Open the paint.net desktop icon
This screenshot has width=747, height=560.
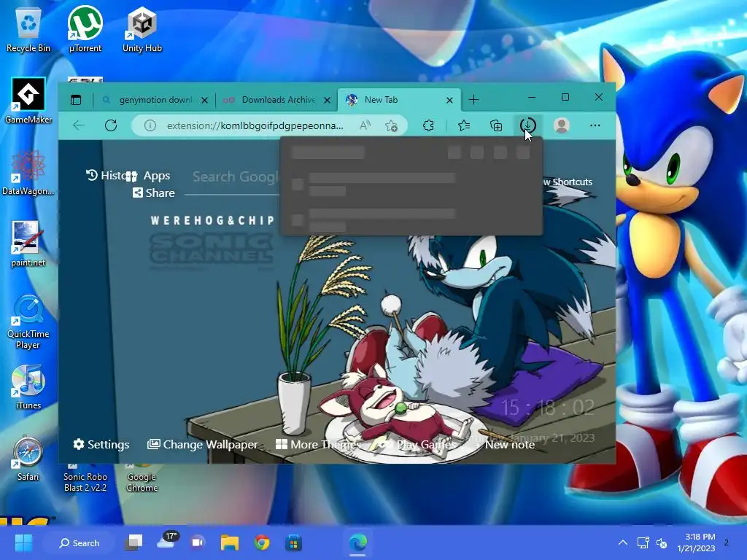tap(28, 244)
